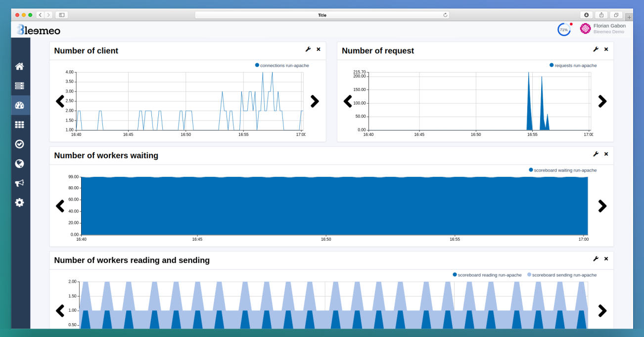Click the browser back navigation arrow
The width and height of the screenshot is (644, 337).
40,15
